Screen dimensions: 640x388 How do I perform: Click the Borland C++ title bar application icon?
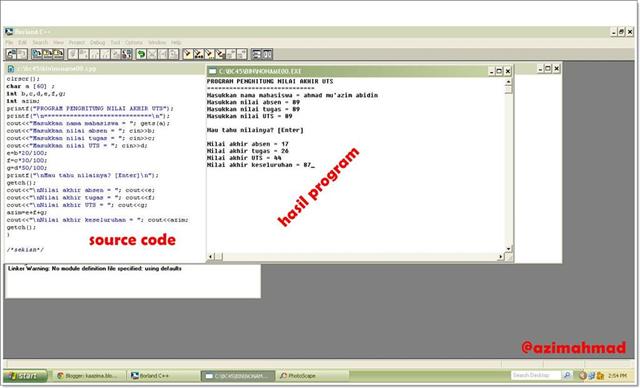click(9, 31)
